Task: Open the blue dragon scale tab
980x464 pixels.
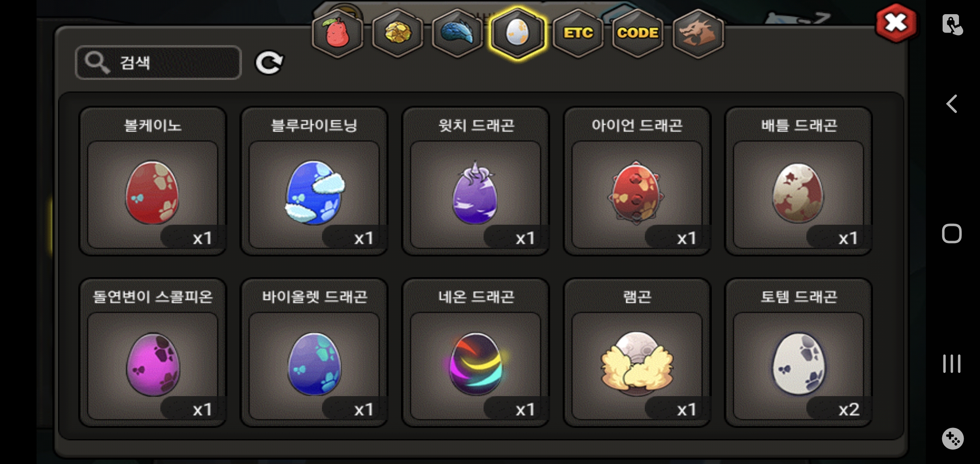Action: 458,33
